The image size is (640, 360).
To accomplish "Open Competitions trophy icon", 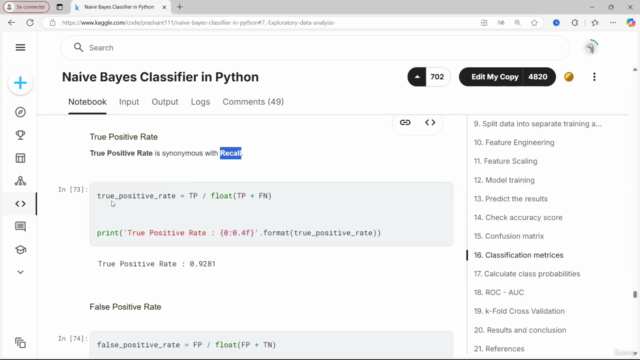I will pyautogui.click(x=20, y=135).
